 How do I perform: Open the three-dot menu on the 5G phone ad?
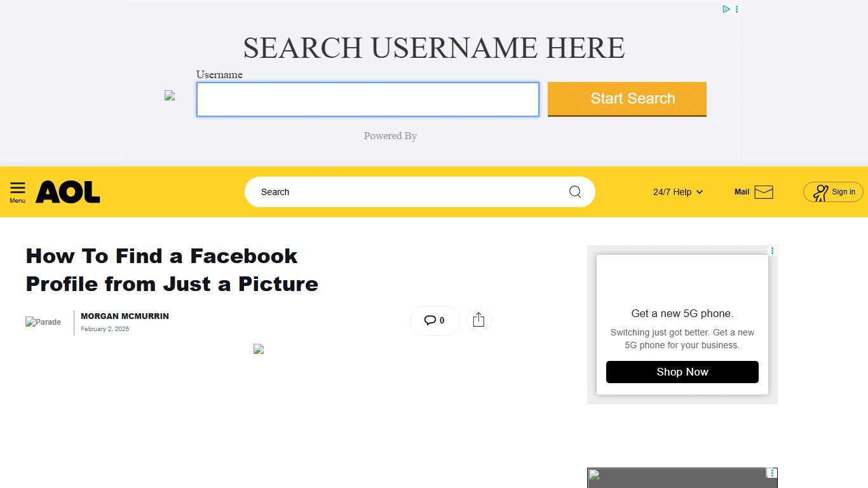(771, 250)
